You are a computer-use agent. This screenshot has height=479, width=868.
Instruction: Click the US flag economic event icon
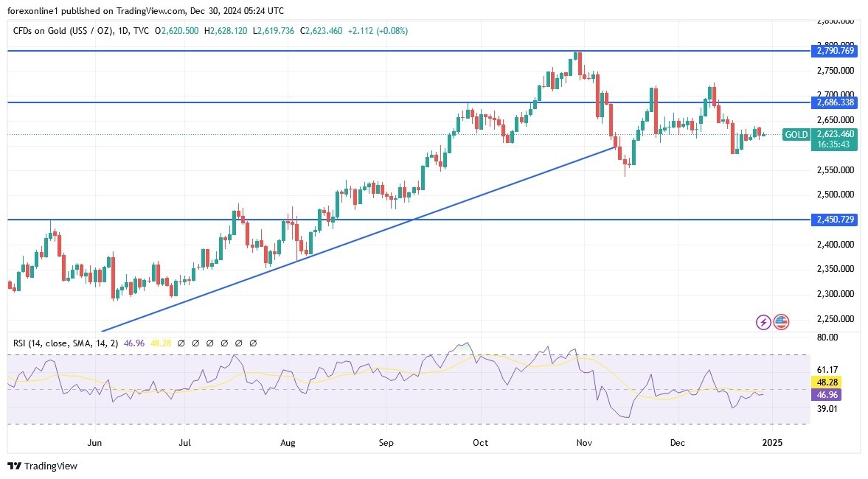(x=781, y=321)
